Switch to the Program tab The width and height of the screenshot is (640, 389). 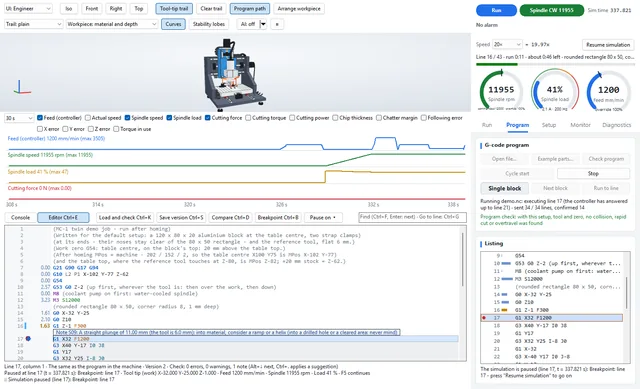point(517,125)
